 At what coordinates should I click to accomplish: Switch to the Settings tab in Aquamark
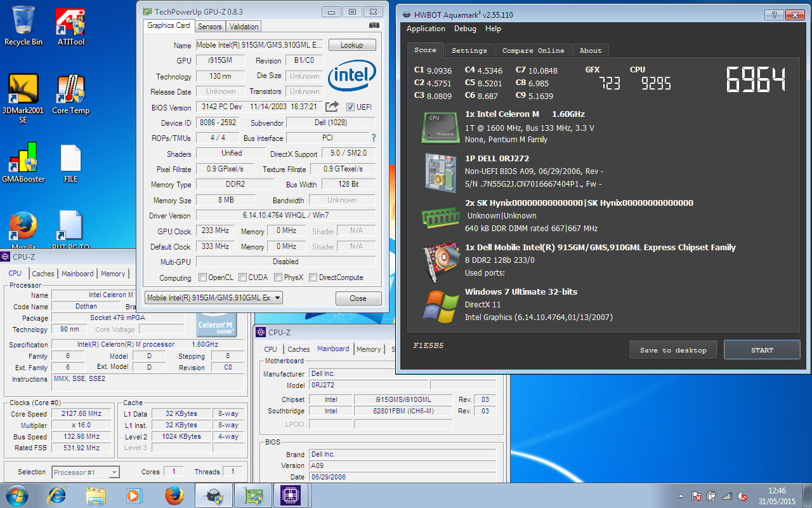tap(469, 50)
